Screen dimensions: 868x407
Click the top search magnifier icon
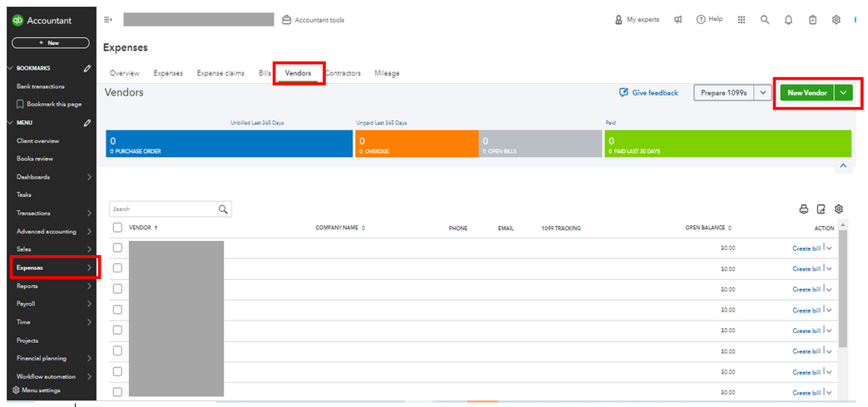[764, 19]
